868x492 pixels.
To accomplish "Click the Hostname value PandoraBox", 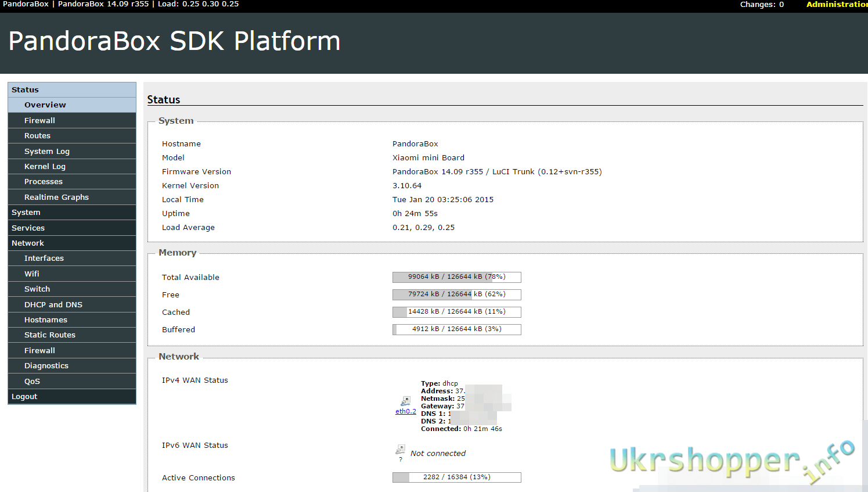I will 415,144.
